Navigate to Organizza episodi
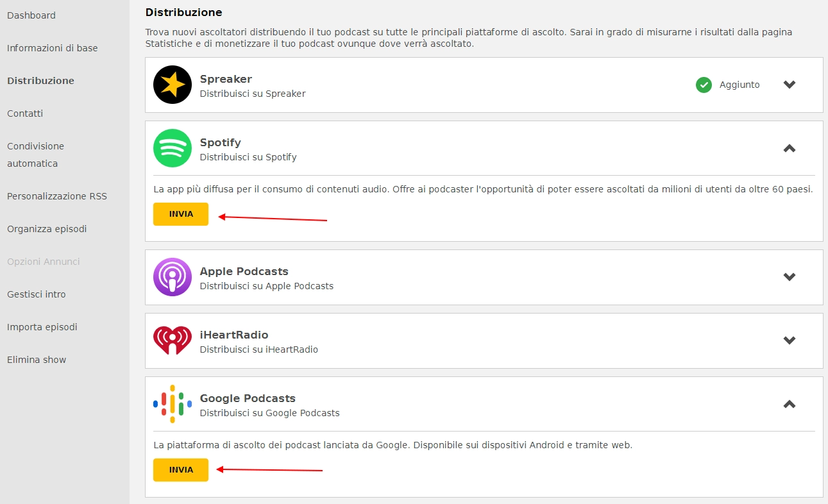 (47, 229)
